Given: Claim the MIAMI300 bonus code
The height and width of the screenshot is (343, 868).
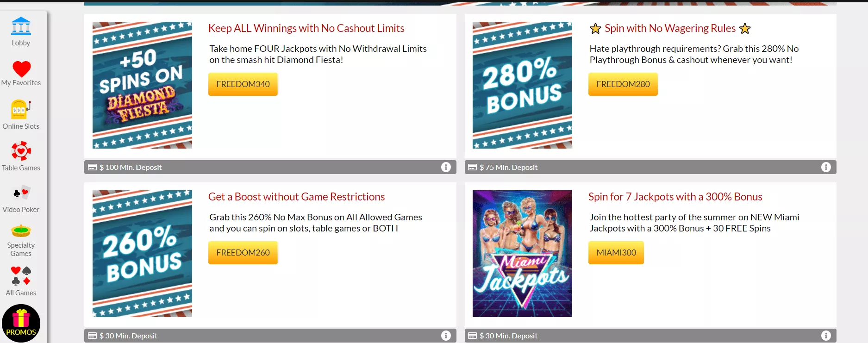Looking at the screenshot, I should (616, 253).
